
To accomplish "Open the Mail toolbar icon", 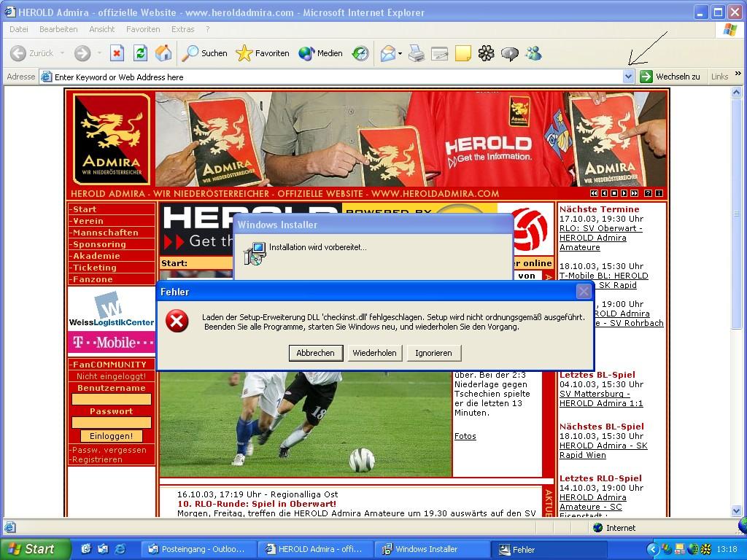I will coord(388,53).
